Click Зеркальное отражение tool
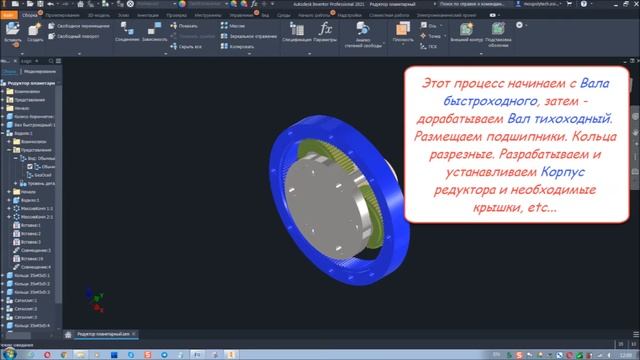The width and height of the screenshot is (640, 360). coord(249,36)
